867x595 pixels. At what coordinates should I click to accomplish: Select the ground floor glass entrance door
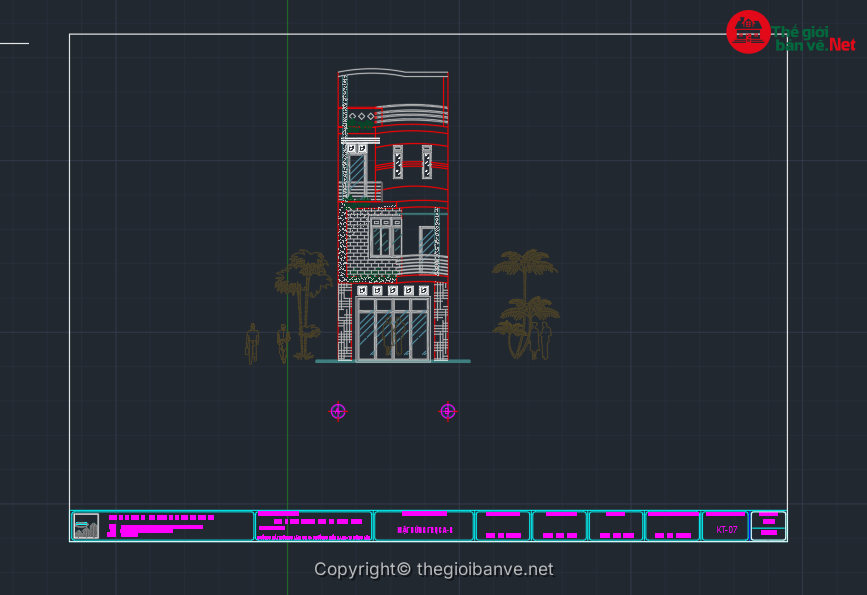(x=393, y=328)
